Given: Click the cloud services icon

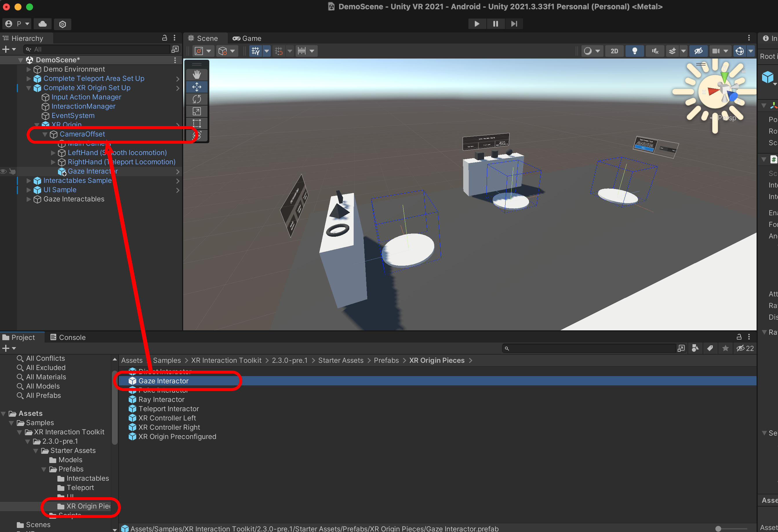Looking at the screenshot, I should point(43,24).
